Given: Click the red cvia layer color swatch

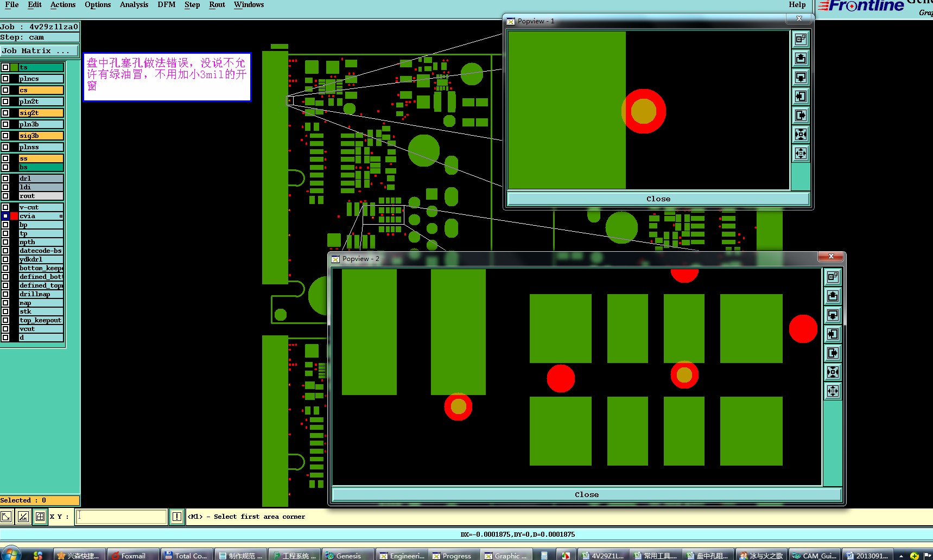Looking at the screenshot, I should (14, 216).
